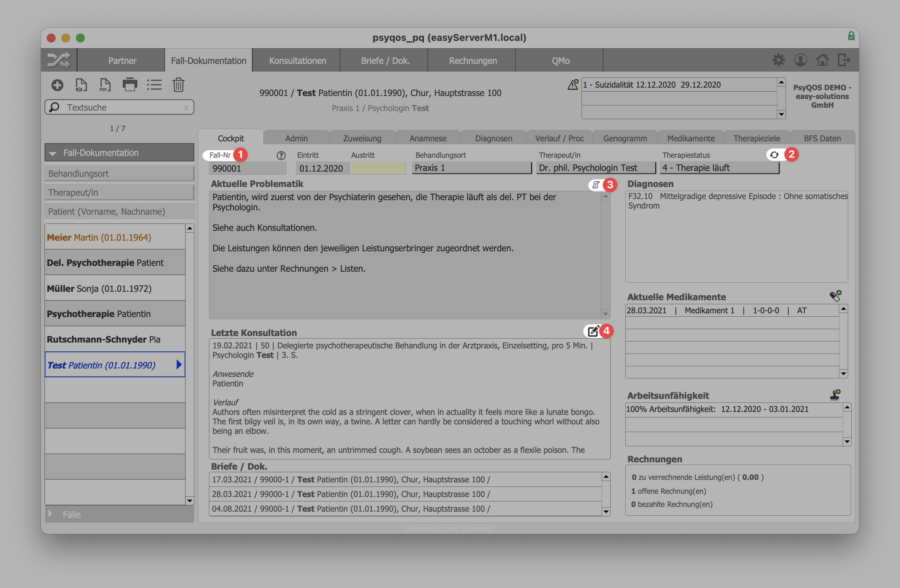Click 100% Arbeitsunfähigkeit entry row
The width and height of the screenshot is (900, 588).
(733, 409)
